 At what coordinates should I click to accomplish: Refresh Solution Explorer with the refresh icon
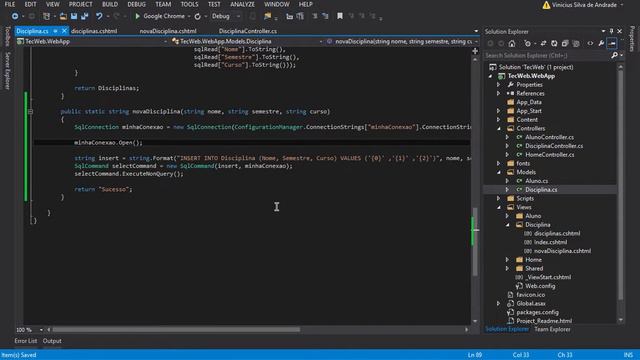point(554,43)
